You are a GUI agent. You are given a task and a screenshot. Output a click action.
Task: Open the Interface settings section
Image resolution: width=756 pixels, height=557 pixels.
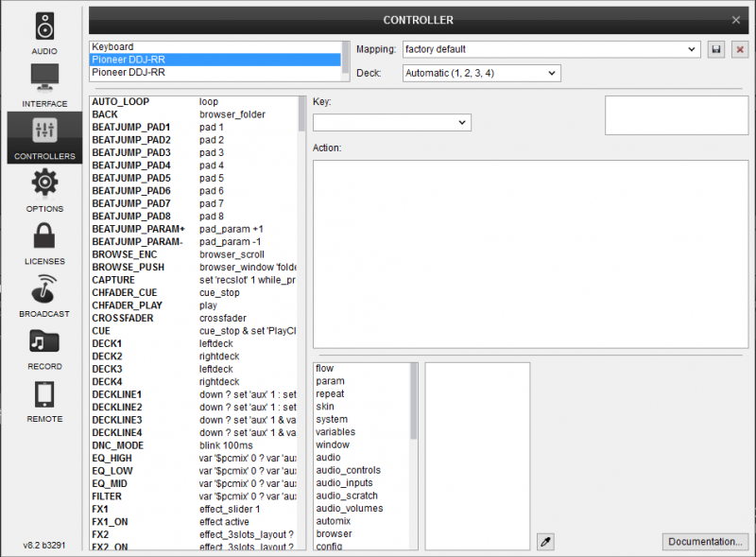click(x=44, y=85)
